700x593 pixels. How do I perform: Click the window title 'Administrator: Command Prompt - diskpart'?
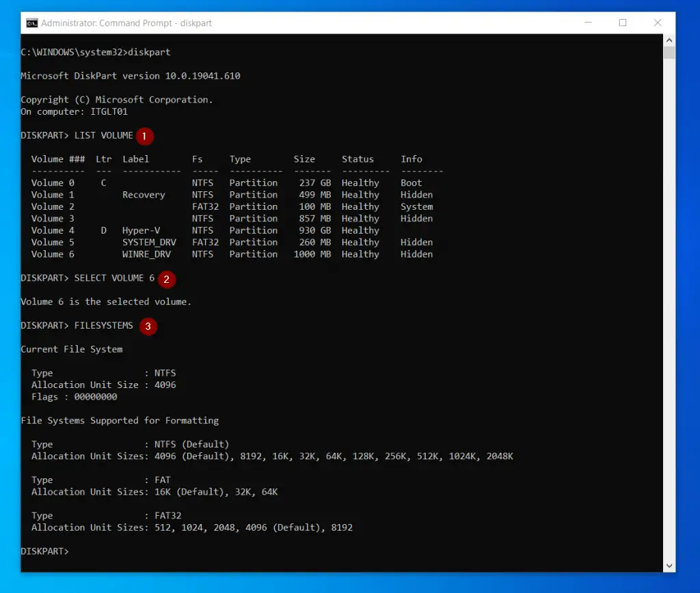(126, 23)
